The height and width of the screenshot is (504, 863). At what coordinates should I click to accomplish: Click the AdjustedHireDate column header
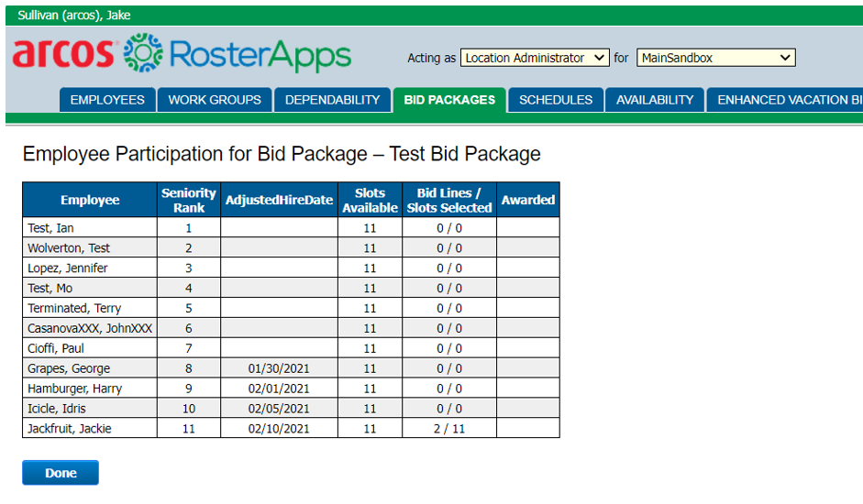tap(279, 200)
